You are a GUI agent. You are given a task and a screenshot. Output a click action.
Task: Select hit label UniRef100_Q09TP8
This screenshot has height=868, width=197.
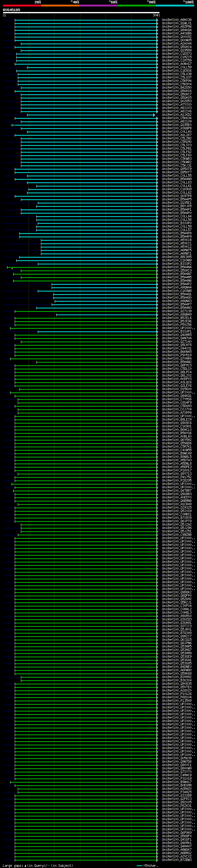pos(177,196)
